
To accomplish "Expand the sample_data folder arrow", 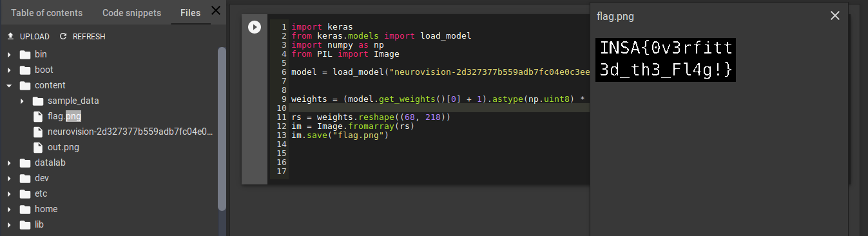I will [x=22, y=101].
